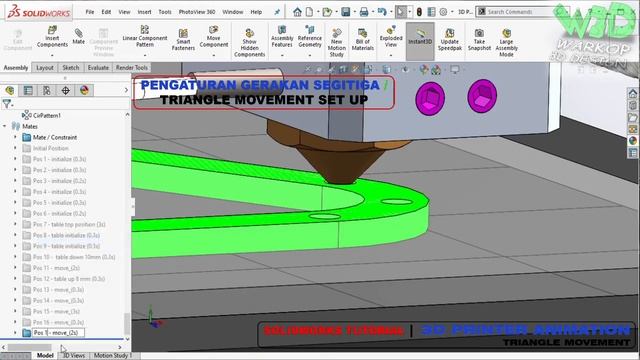Open the Appearances ball in the task pane

click(633, 141)
